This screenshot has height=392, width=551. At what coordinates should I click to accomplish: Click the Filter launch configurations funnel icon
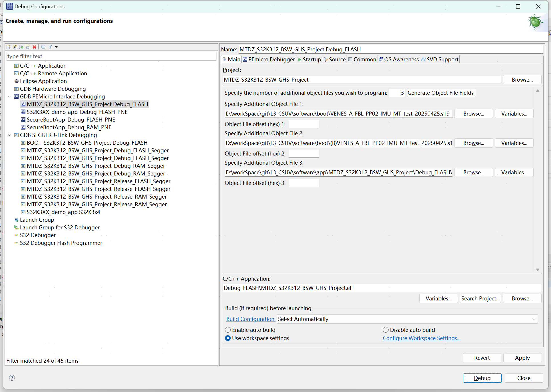(50, 47)
